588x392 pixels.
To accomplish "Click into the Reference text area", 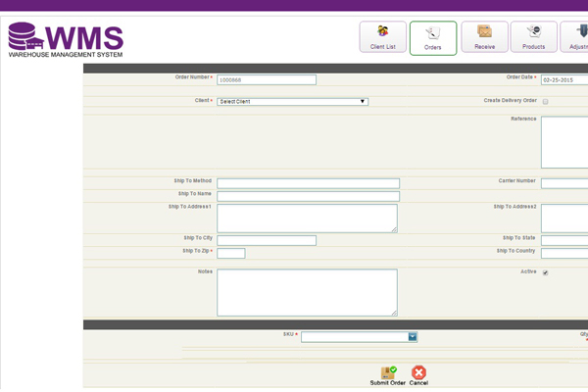I will [x=564, y=142].
